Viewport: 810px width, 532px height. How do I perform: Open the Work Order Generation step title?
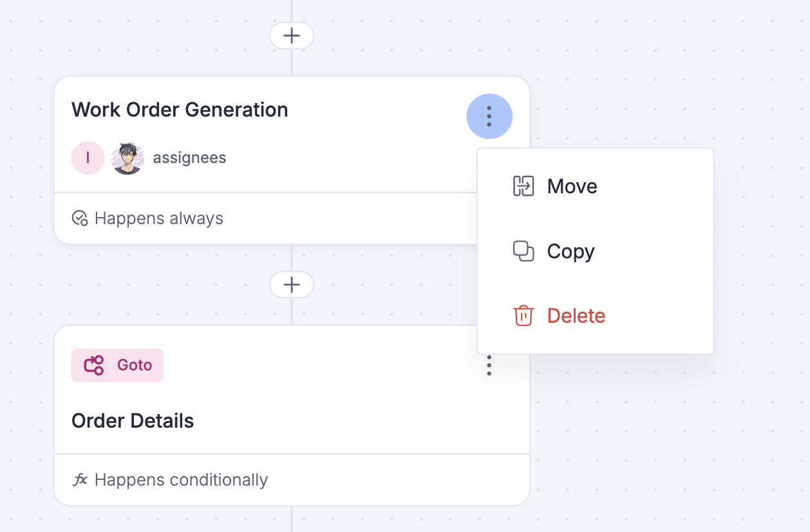[x=180, y=109]
